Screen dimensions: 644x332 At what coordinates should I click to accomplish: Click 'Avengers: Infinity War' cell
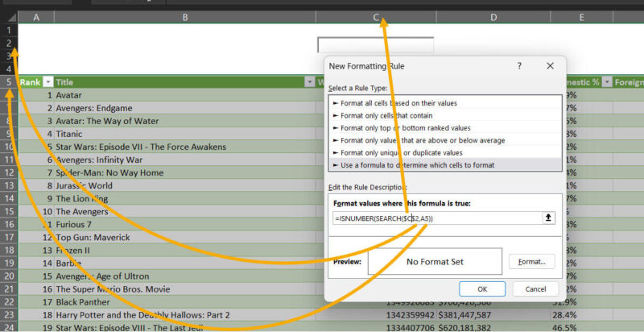click(185, 160)
